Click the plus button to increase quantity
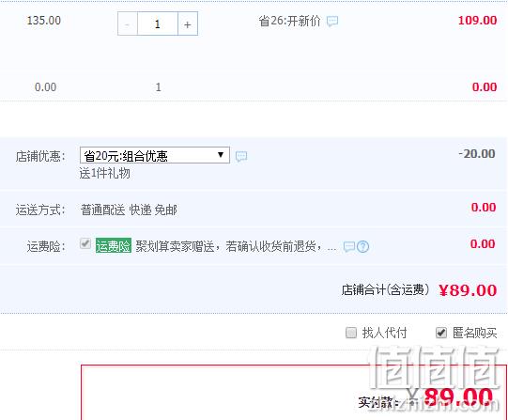The width and height of the screenshot is (508, 420). [188, 24]
